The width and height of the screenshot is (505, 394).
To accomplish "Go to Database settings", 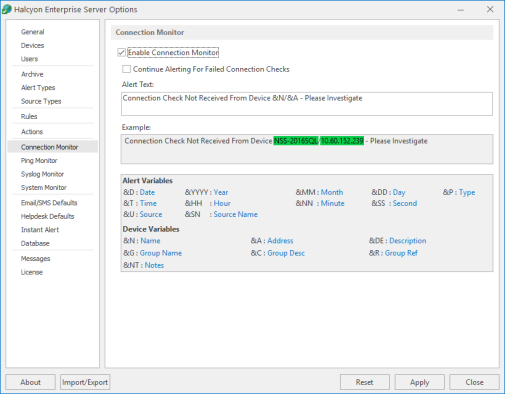I will (35, 244).
